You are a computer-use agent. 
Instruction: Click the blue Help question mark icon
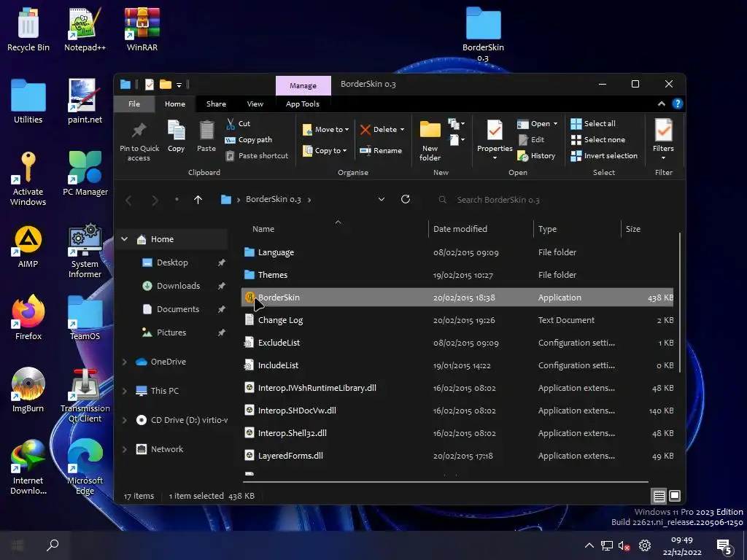point(678,104)
